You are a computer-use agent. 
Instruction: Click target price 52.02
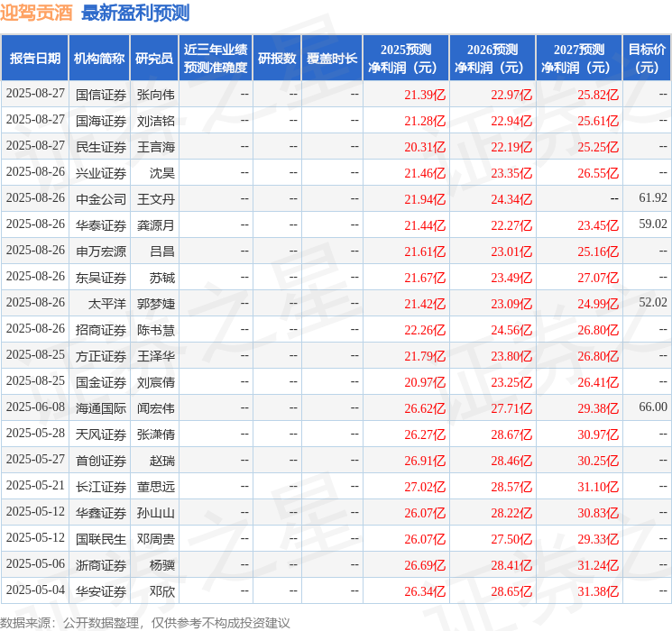[653, 302]
